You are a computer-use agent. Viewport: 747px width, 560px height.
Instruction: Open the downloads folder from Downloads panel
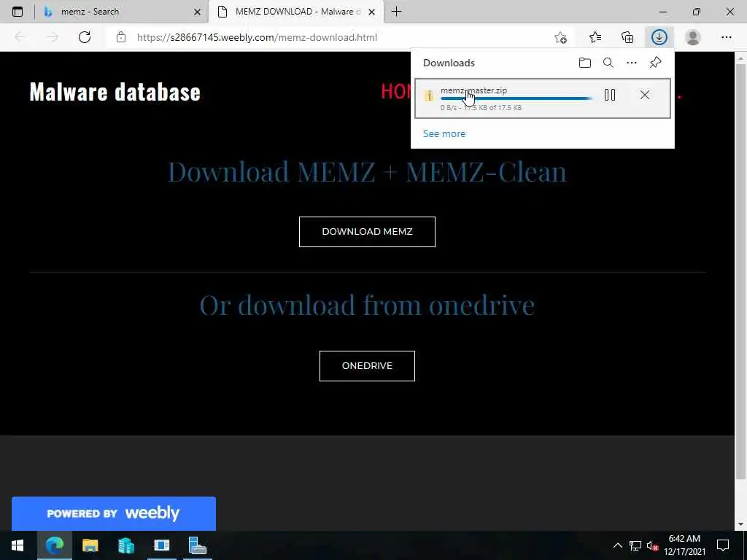[585, 63]
